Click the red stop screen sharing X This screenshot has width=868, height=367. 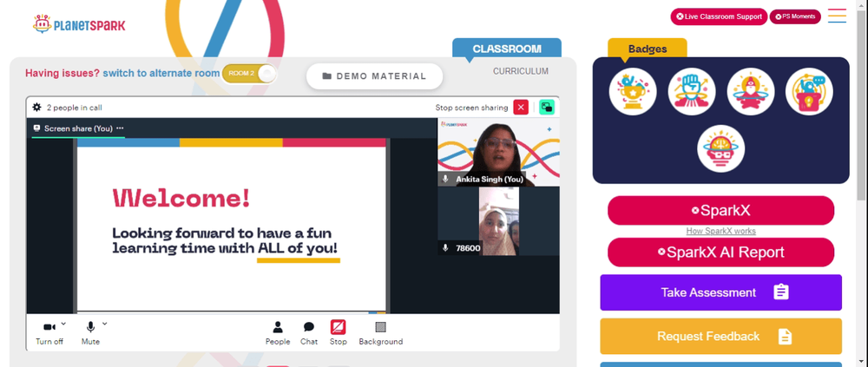point(521,108)
